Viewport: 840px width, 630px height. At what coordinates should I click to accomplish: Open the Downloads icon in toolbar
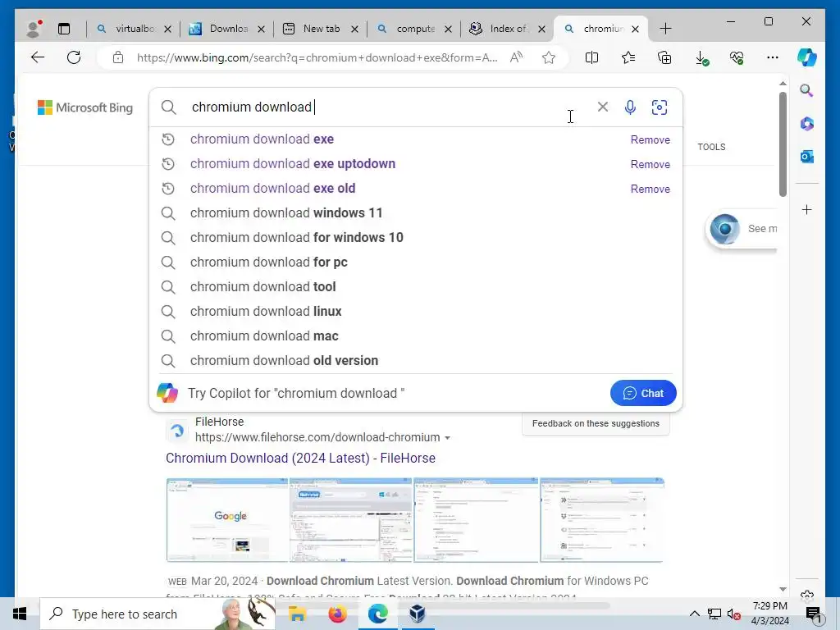701,58
